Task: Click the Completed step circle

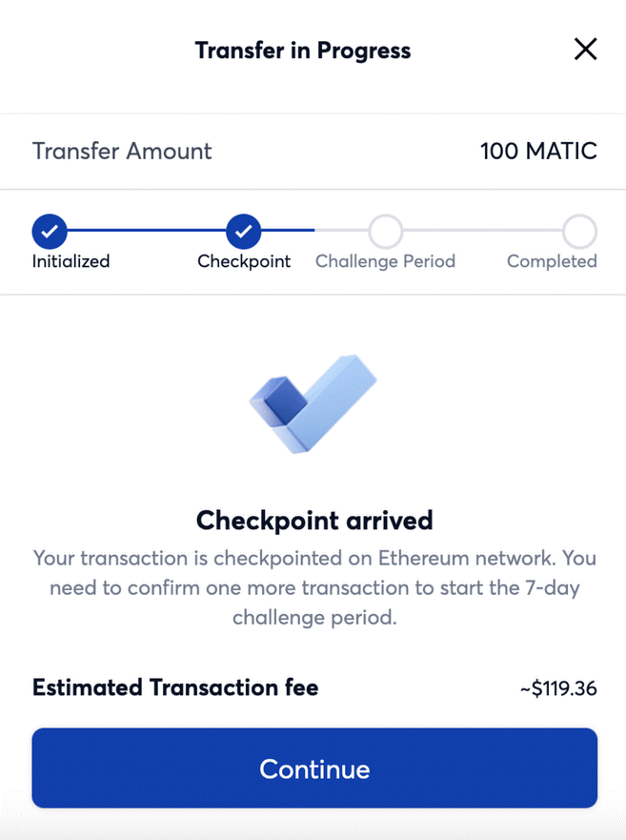Action: tap(578, 231)
